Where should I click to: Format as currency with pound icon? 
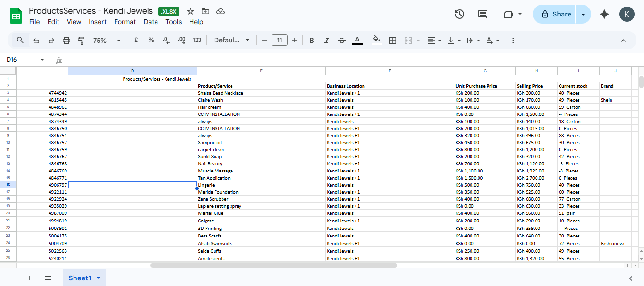136,41
